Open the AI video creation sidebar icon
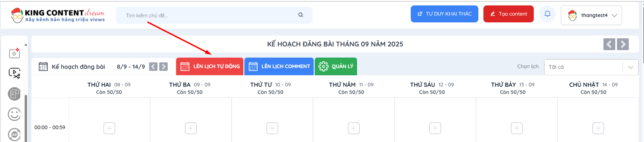The width and height of the screenshot is (644, 142). tap(15, 53)
